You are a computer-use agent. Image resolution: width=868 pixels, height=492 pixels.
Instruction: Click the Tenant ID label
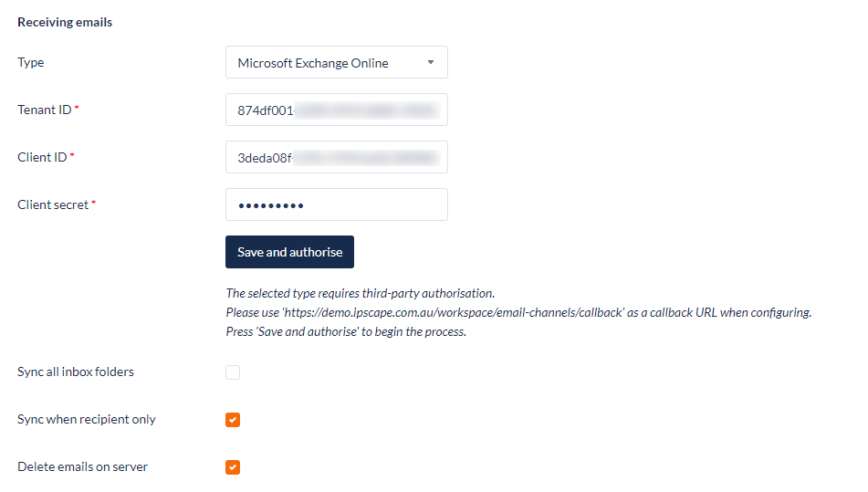(45, 110)
